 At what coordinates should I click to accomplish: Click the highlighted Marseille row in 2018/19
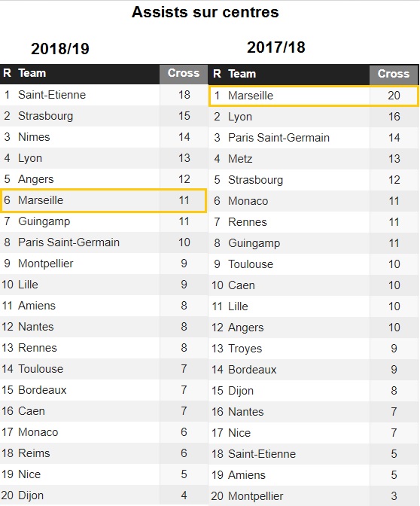(104, 200)
